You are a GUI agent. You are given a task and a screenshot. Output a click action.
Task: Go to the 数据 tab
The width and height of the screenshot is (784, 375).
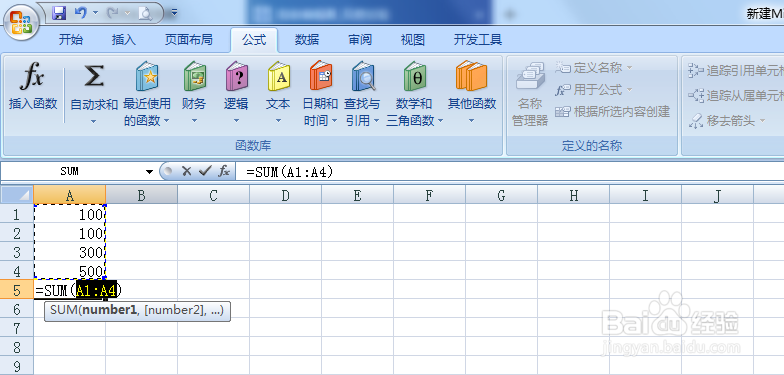[306, 40]
